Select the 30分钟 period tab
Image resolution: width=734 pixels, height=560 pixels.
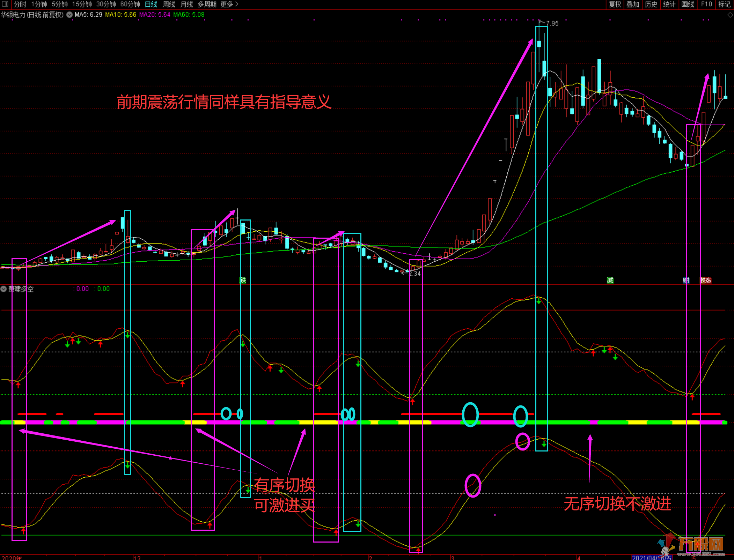(x=106, y=4)
